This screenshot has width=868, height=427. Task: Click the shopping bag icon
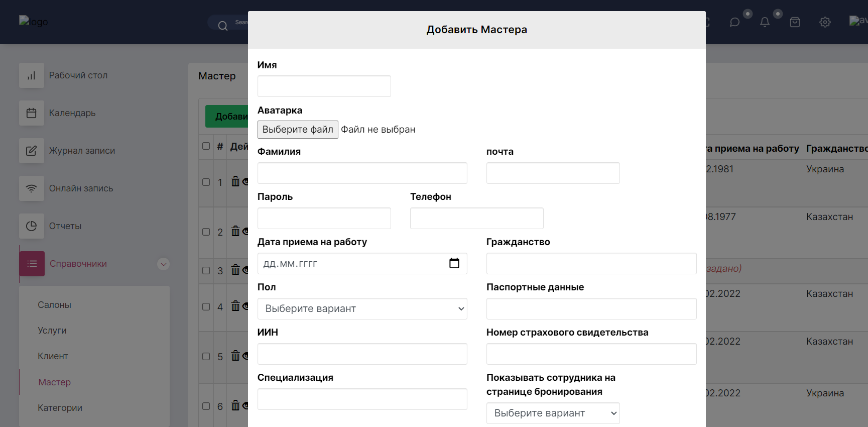pos(795,22)
